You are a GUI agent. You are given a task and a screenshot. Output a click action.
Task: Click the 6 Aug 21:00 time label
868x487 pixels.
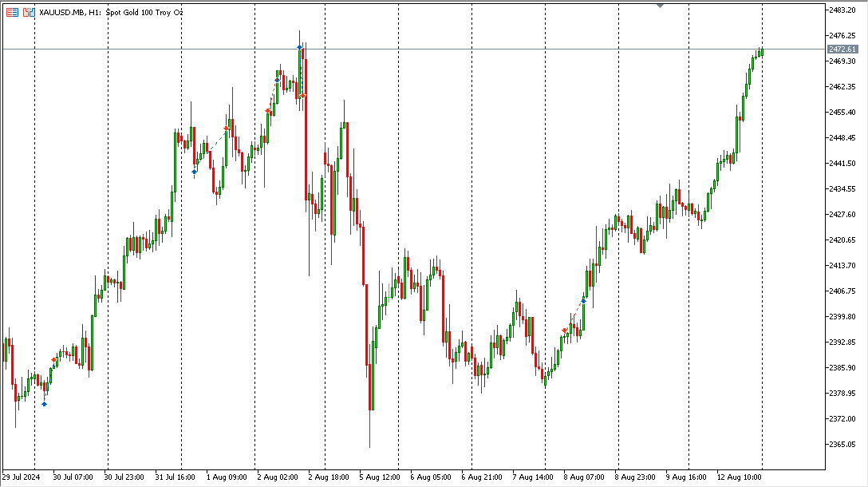(x=482, y=477)
